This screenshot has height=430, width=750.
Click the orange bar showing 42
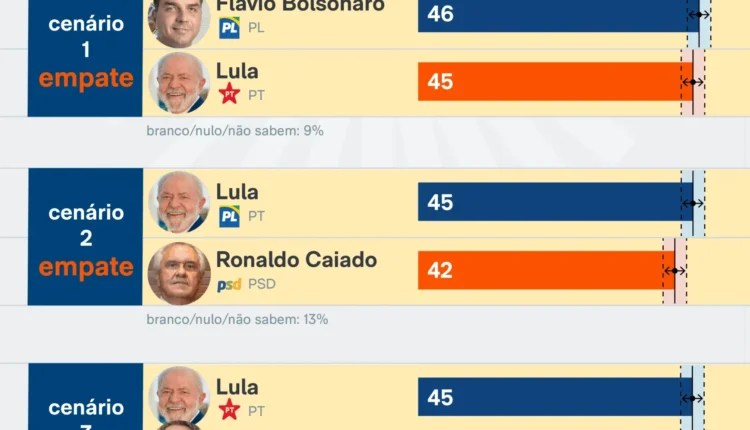tap(540, 270)
